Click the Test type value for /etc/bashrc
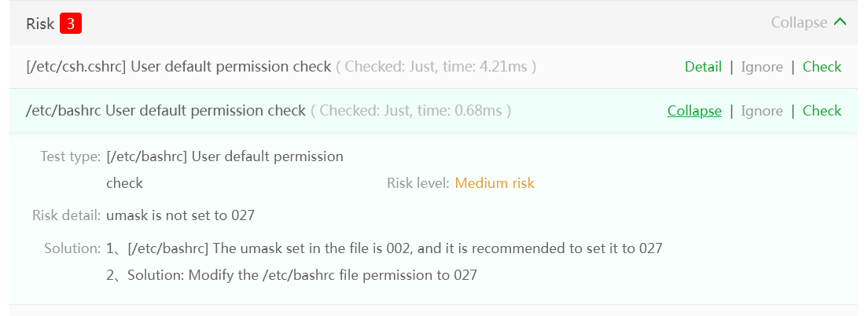This screenshot has width=868, height=316. coord(224,156)
